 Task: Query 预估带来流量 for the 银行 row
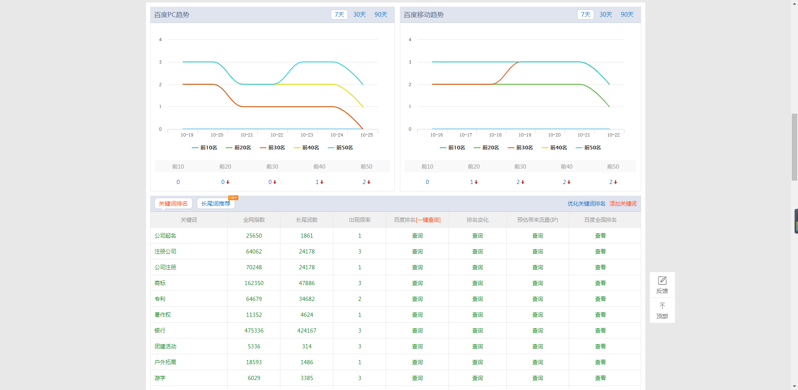coord(537,330)
